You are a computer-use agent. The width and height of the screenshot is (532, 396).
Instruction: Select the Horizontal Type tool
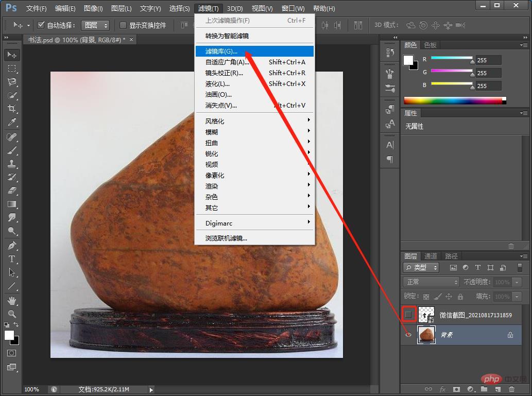tap(12, 259)
